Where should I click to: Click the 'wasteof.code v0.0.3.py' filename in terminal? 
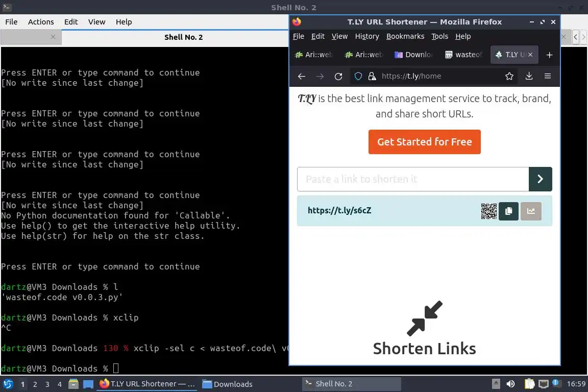click(62, 297)
